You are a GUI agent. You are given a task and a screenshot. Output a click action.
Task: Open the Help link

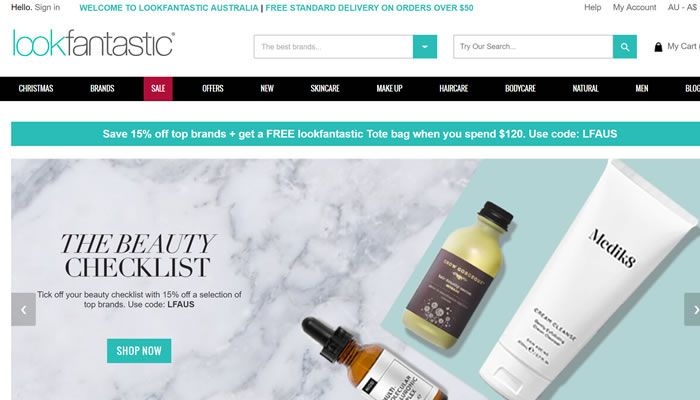pyautogui.click(x=592, y=8)
